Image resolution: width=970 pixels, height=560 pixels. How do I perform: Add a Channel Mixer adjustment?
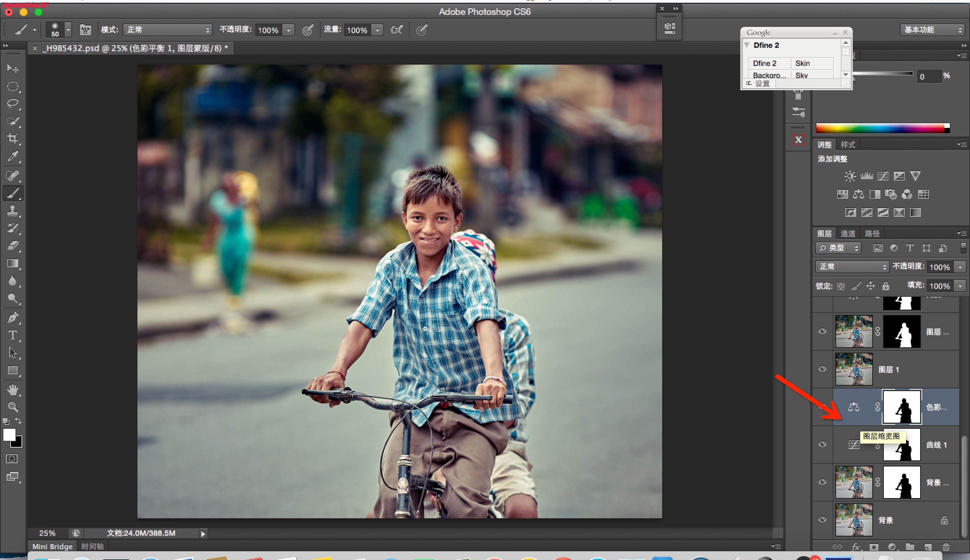click(907, 194)
